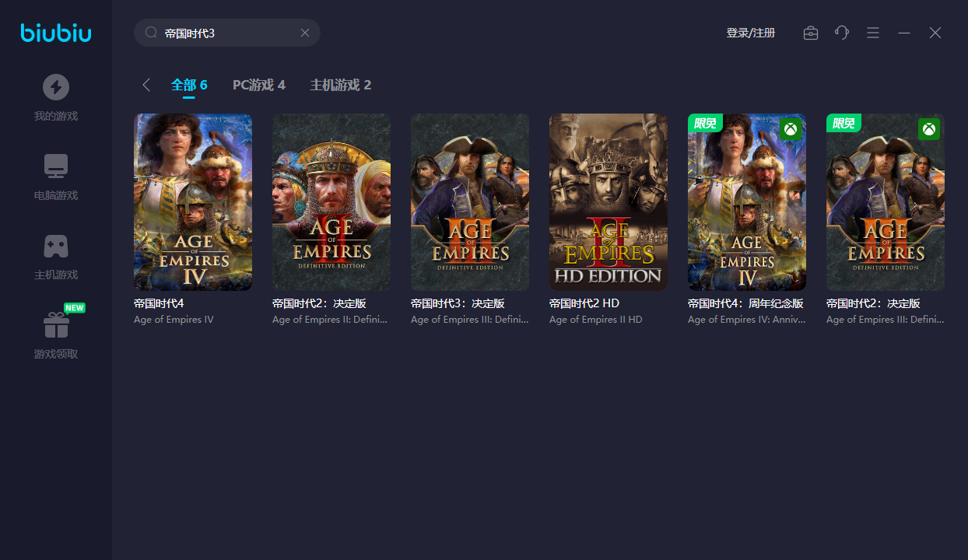Open Age of Empires II Definitive Edition PC cover
968x560 pixels.
(x=331, y=202)
